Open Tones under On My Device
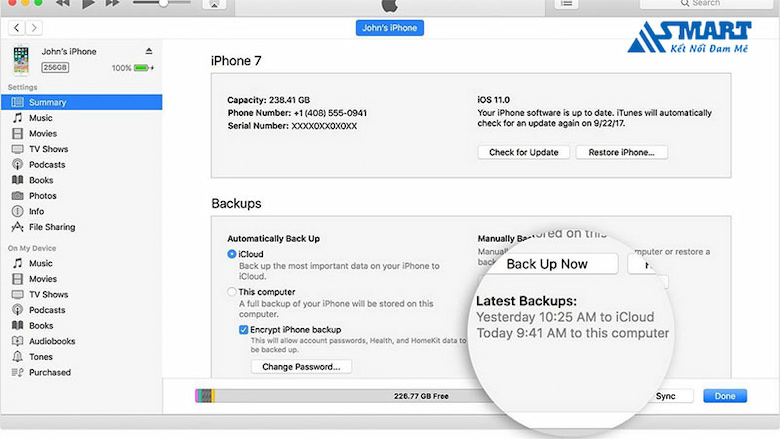The width and height of the screenshot is (780, 439). click(x=41, y=357)
